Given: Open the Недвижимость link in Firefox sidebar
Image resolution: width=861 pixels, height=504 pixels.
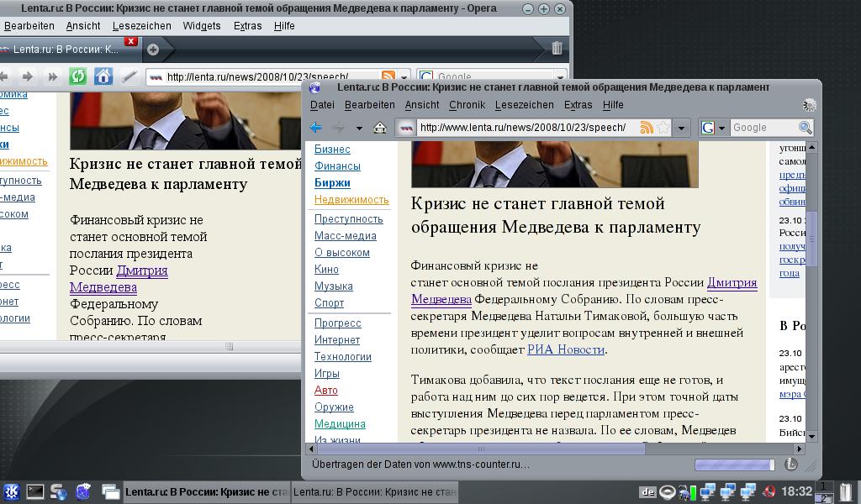Looking at the screenshot, I should [x=351, y=200].
